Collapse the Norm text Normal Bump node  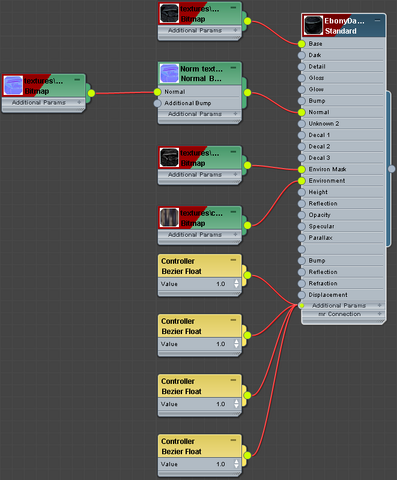pyautogui.click(x=233, y=68)
